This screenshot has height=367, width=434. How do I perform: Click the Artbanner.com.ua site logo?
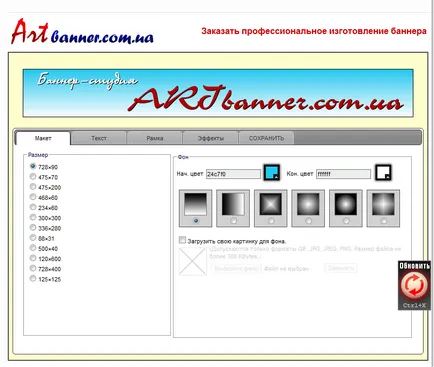[82, 32]
